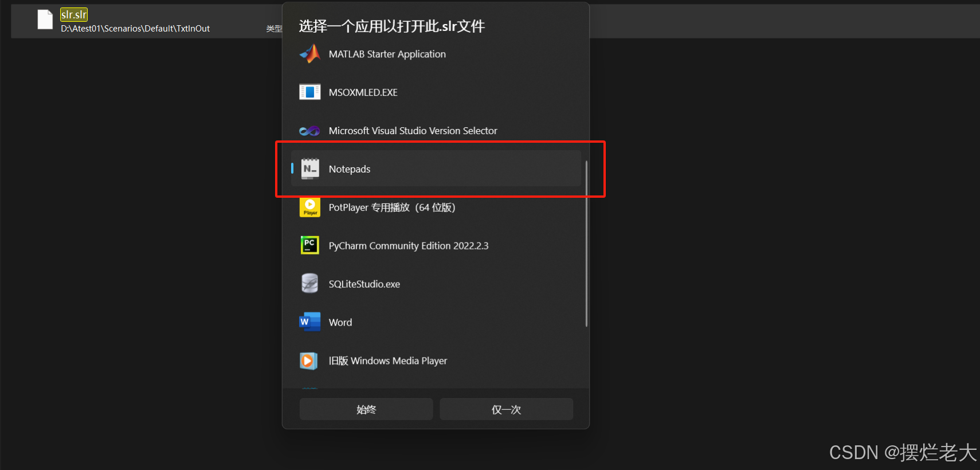The height and width of the screenshot is (470, 980).
Task: Click the SQLiteStudio database icon
Action: (310, 284)
